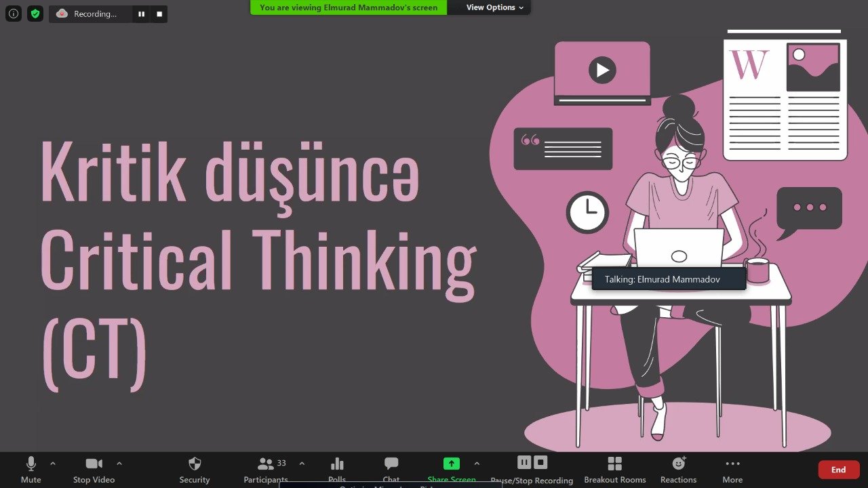Expand video settings arrow beside Stop Video

pyautogui.click(x=119, y=464)
